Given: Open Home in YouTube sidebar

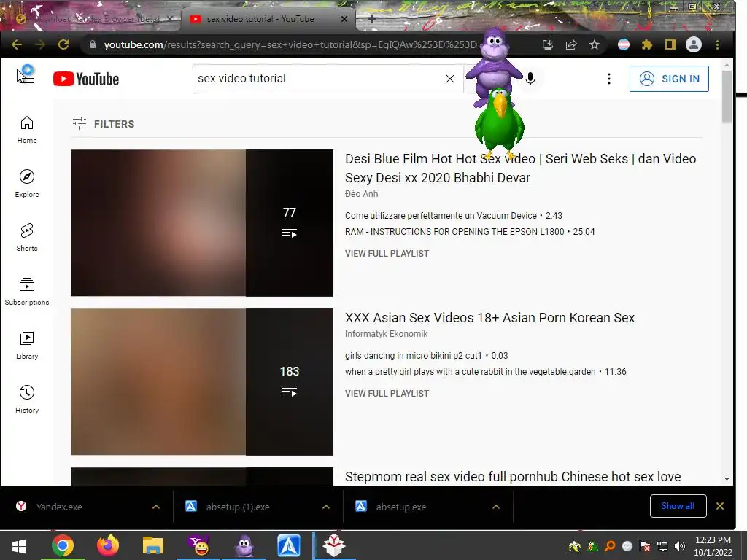Looking at the screenshot, I should (27, 130).
